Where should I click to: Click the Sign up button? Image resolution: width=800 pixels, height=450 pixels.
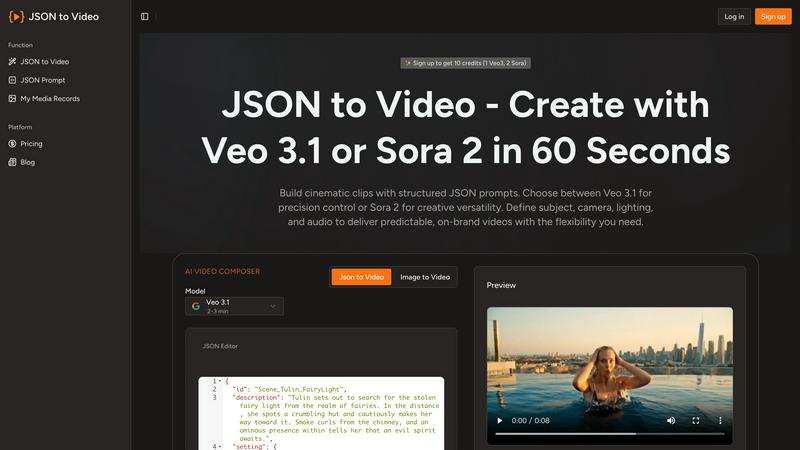pos(773,16)
